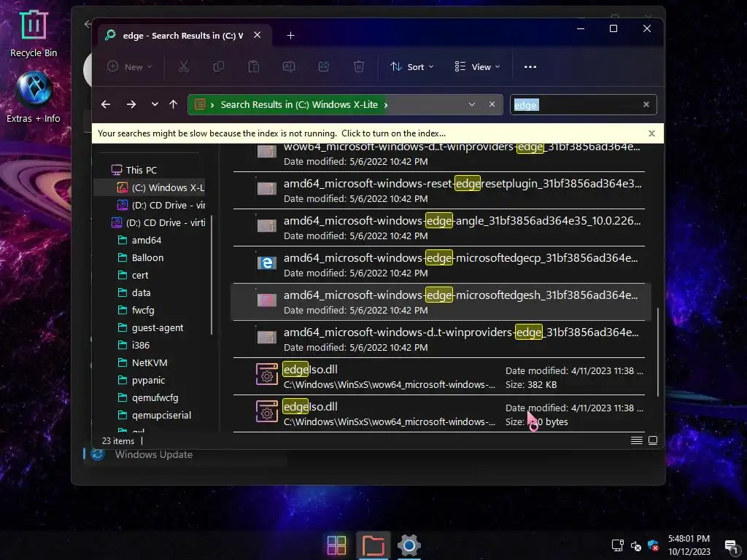Click File Explorer taskbar icon
747x560 pixels.
coord(373,545)
